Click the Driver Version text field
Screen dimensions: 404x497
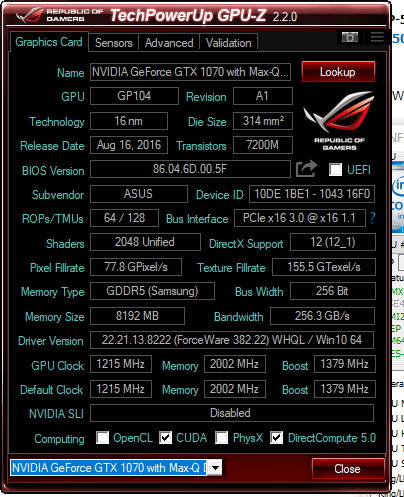[232, 340]
